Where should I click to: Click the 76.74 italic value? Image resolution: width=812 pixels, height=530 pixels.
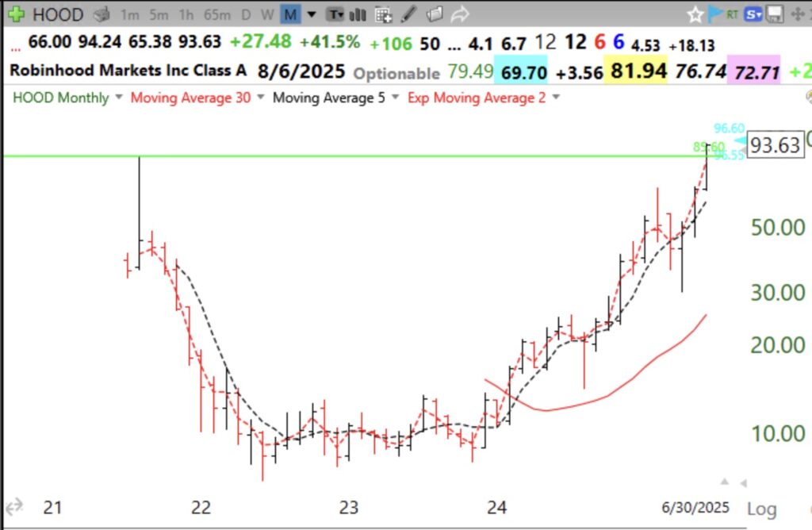tap(700, 71)
